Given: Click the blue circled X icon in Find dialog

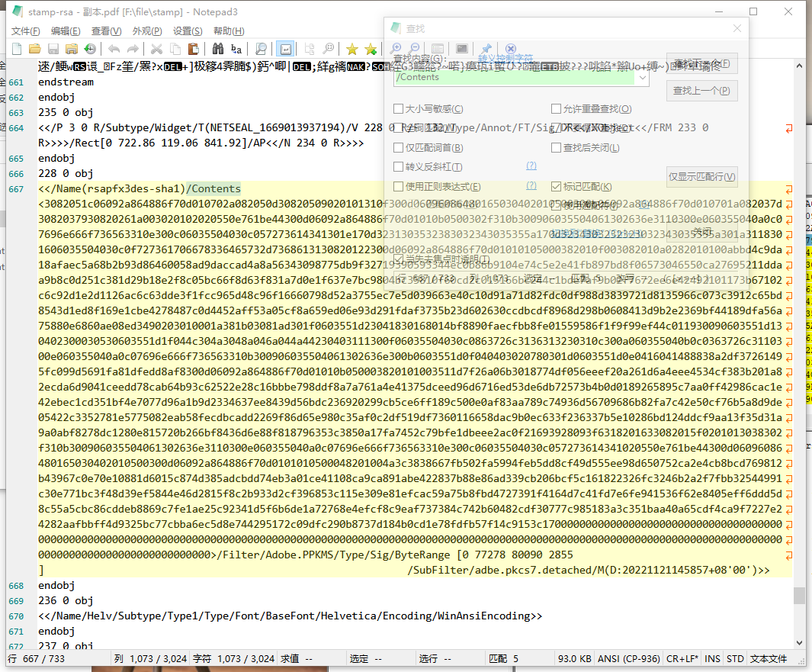Looking at the screenshot, I should 511,48.
